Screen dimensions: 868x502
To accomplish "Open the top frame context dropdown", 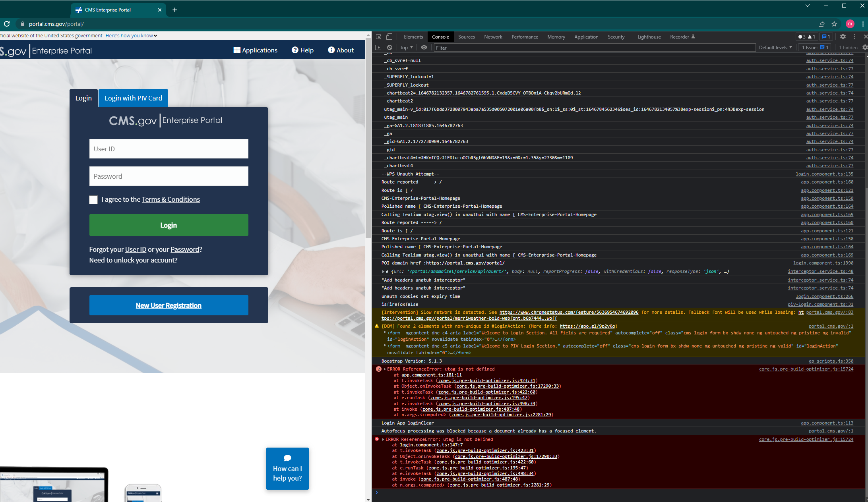I will [x=406, y=47].
